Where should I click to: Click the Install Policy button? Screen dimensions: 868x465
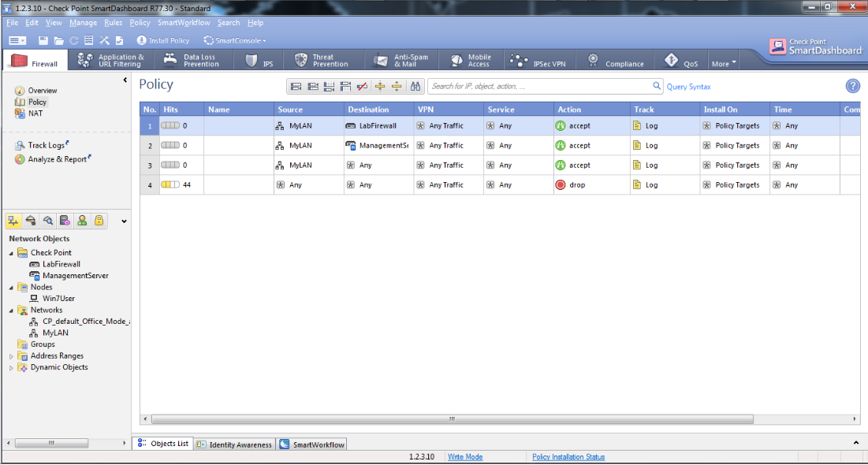point(163,40)
